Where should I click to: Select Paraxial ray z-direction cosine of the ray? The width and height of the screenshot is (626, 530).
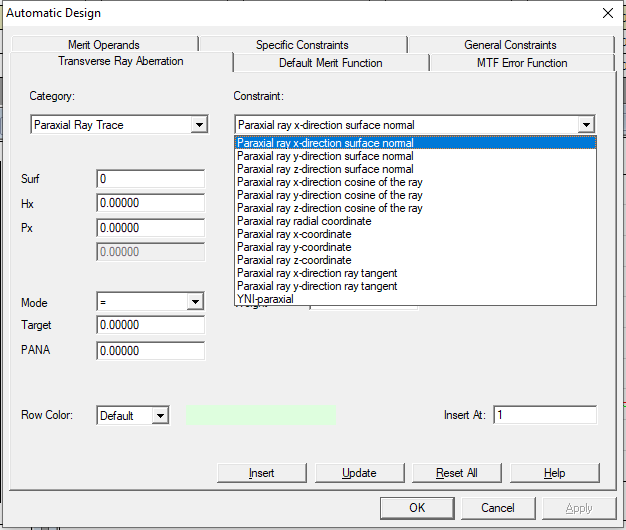(415, 208)
